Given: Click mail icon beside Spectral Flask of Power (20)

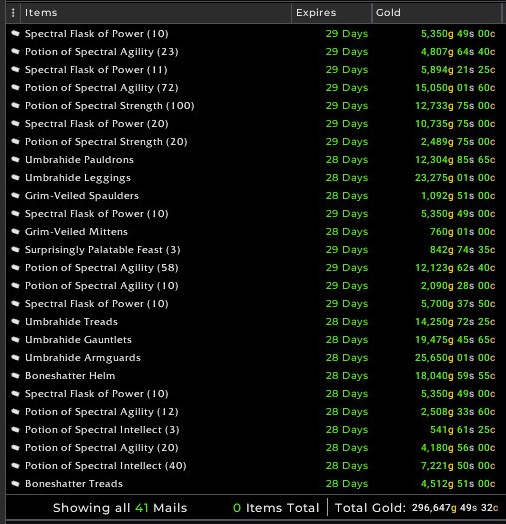Looking at the screenshot, I should point(15,124).
